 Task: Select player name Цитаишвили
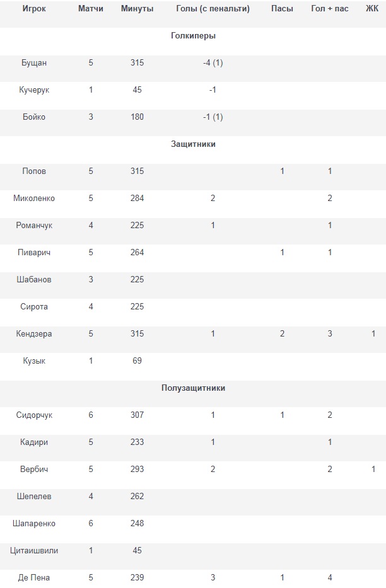click(x=34, y=551)
